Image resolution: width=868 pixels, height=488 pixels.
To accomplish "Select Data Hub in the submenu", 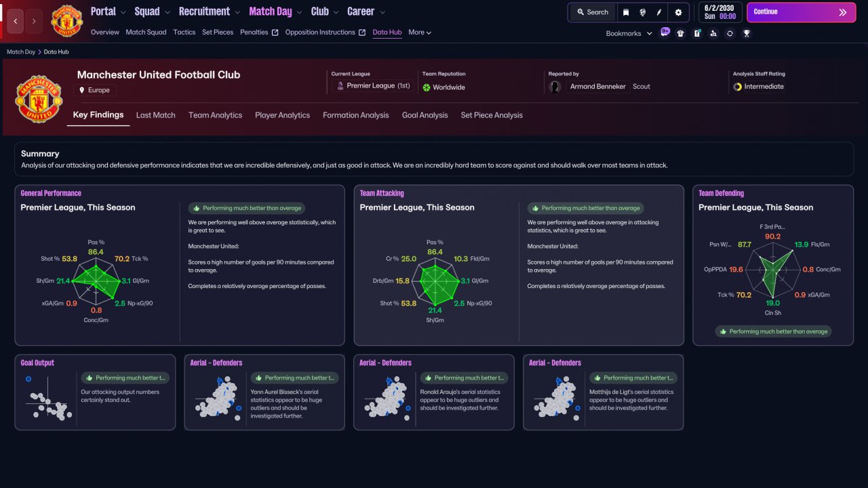I will [x=387, y=32].
